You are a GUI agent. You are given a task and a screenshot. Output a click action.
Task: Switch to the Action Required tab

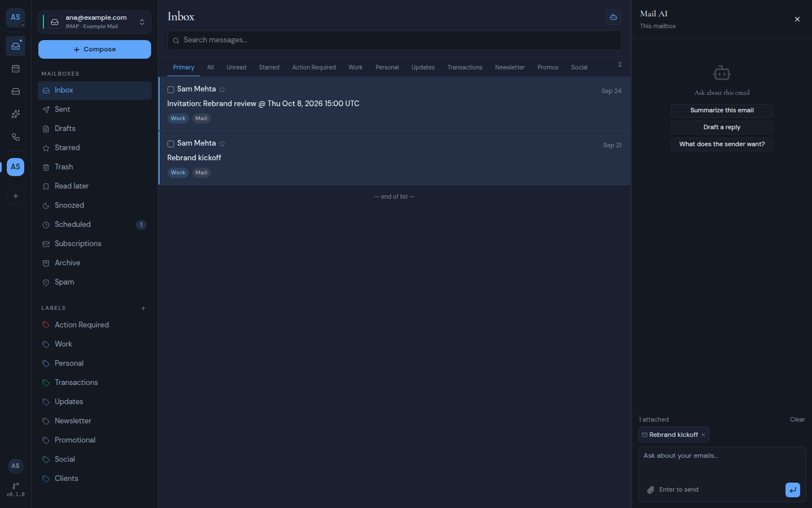(x=314, y=67)
